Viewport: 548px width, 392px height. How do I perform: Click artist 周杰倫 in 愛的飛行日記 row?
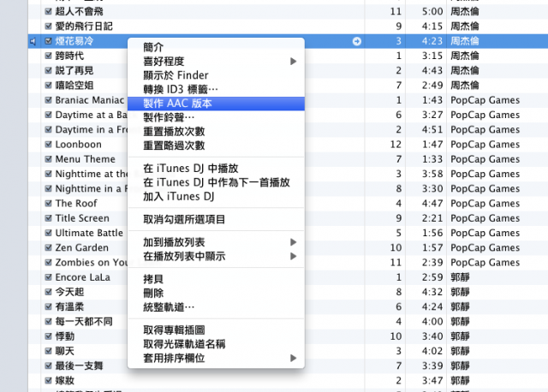coord(464,27)
